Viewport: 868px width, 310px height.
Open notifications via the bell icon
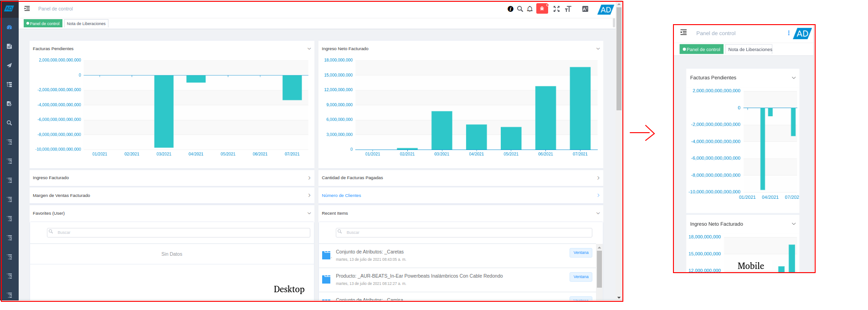(530, 9)
